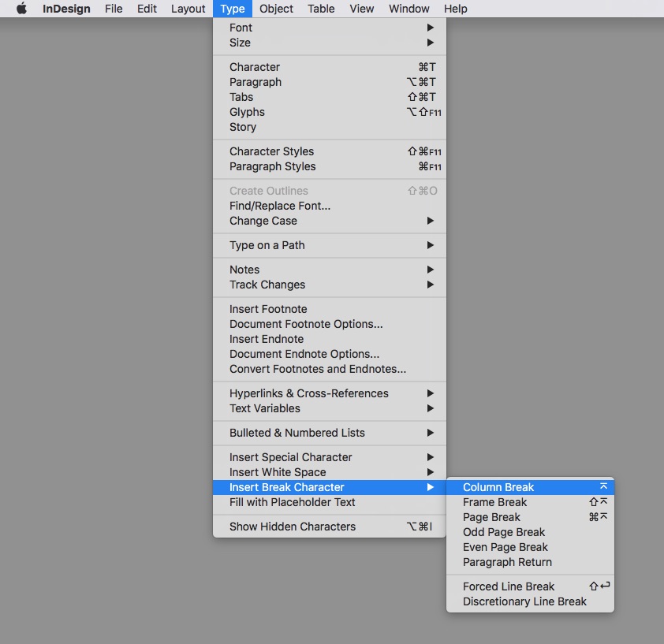
Task: Open Document Endnote Options
Action: pos(304,354)
